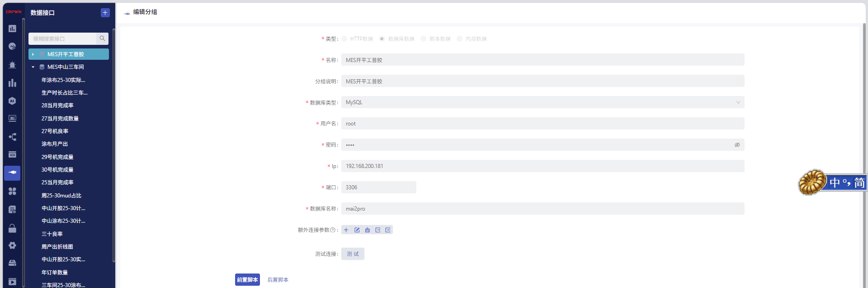Open the dashboard chart icon in left rail

point(12,29)
